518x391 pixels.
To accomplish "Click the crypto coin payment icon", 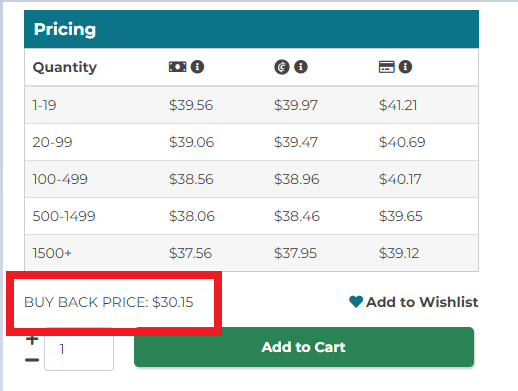I will (282, 67).
